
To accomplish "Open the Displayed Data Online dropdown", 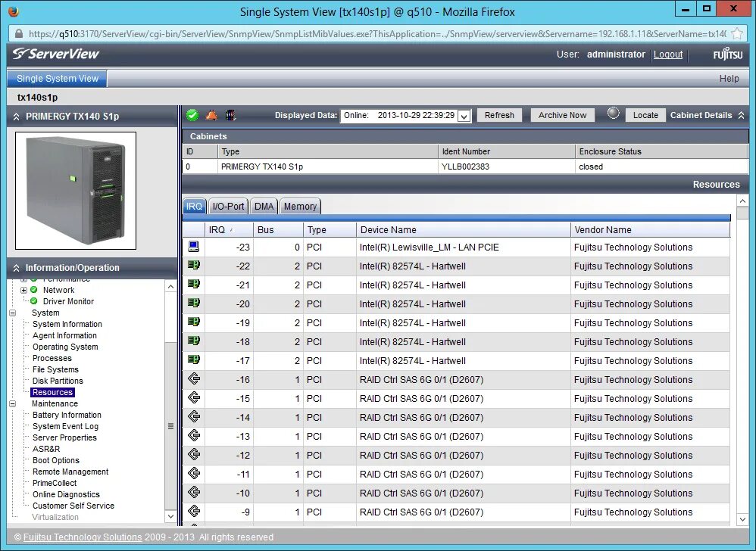I will coord(464,116).
